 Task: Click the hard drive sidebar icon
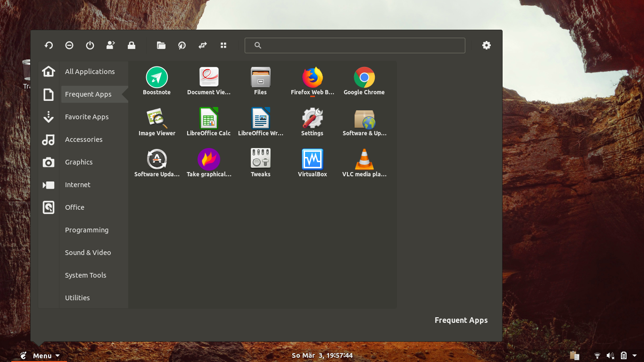click(49, 207)
